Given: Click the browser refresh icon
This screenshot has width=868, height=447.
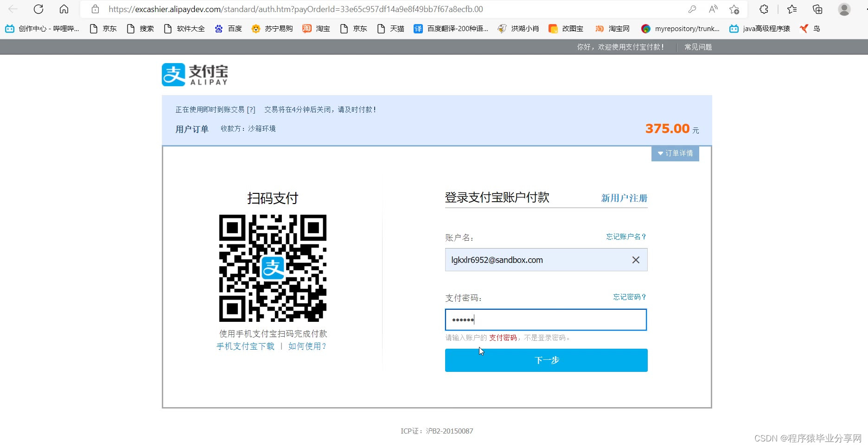Looking at the screenshot, I should click(38, 9).
